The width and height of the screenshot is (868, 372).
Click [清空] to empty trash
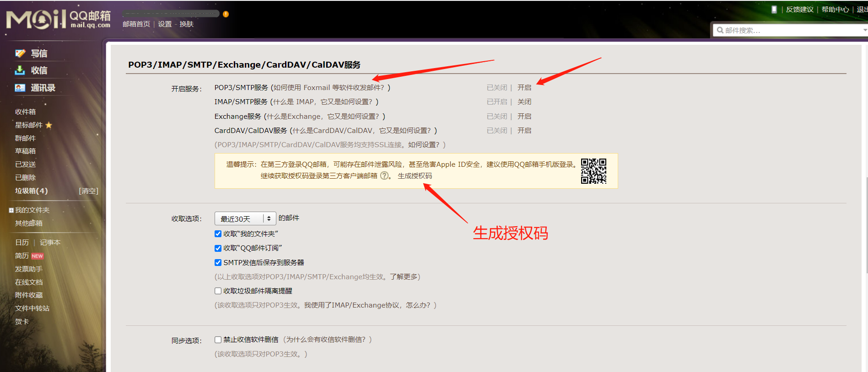point(88,191)
